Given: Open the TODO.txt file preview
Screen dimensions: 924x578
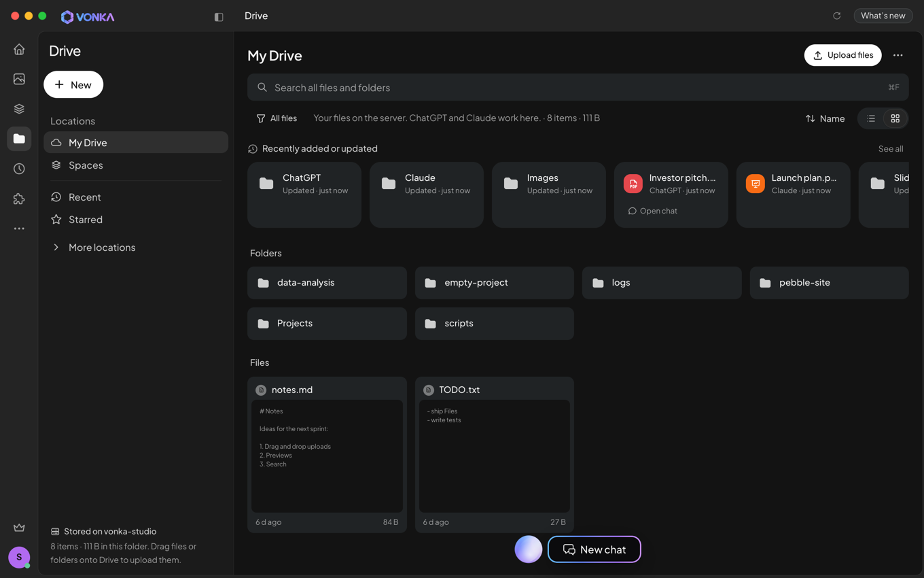Looking at the screenshot, I should tap(495, 456).
